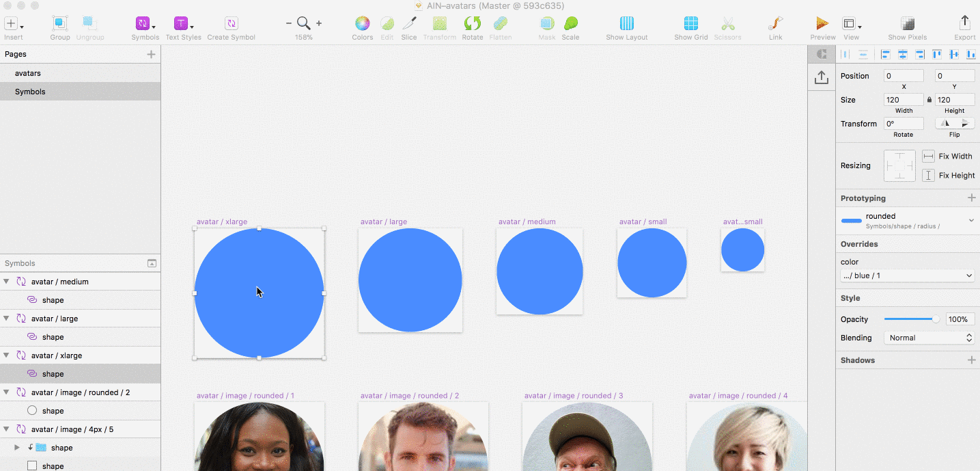The image size is (980, 471).
Task: Click align bottom edges icon
Action: tap(970, 54)
